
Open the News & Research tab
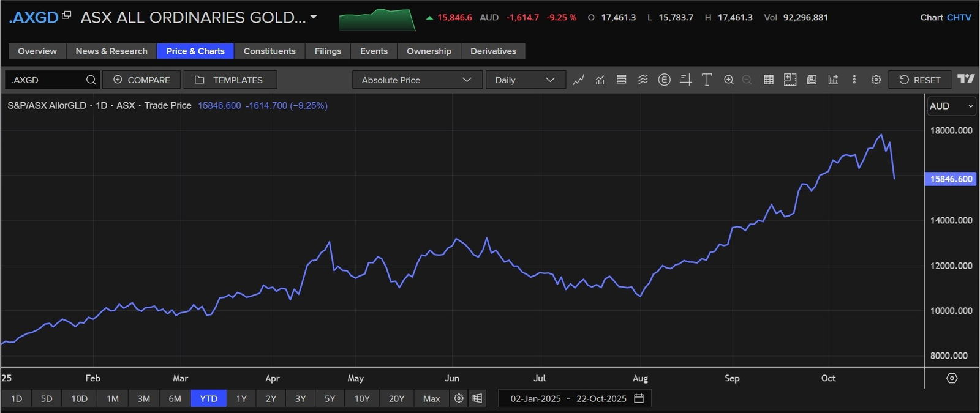(x=111, y=51)
